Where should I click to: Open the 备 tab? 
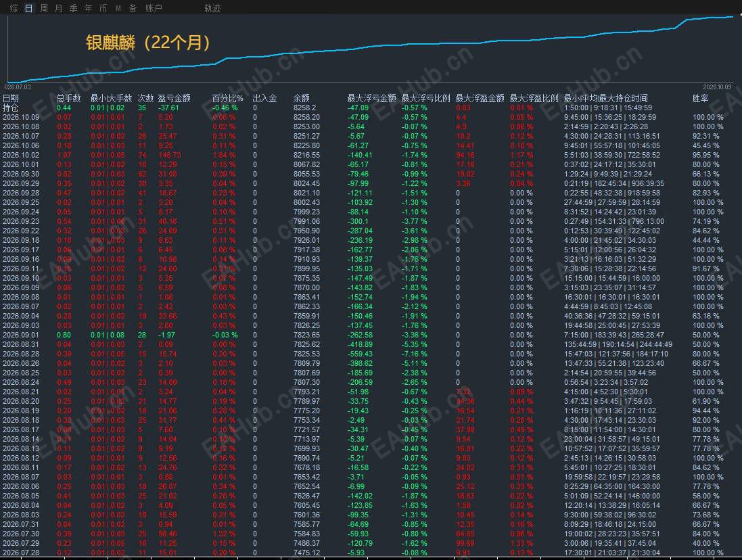coord(133,8)
